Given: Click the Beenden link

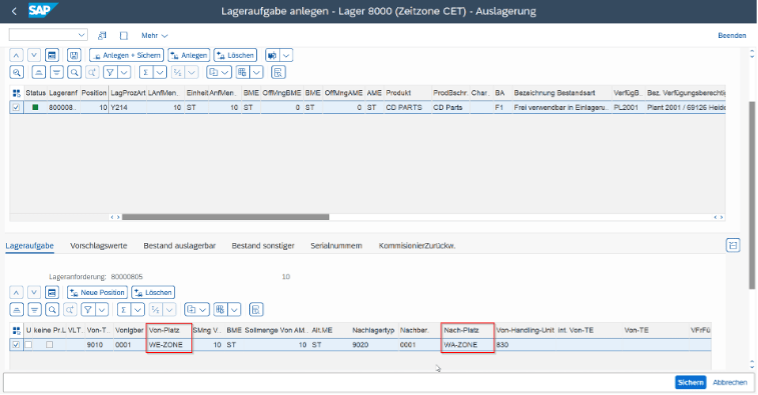Looking at the screenshot, I should coord(732,35).
